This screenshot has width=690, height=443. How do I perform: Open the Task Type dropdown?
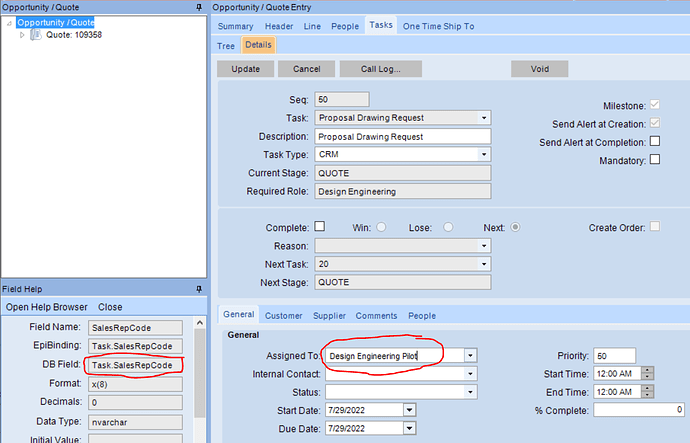point(484,154)
